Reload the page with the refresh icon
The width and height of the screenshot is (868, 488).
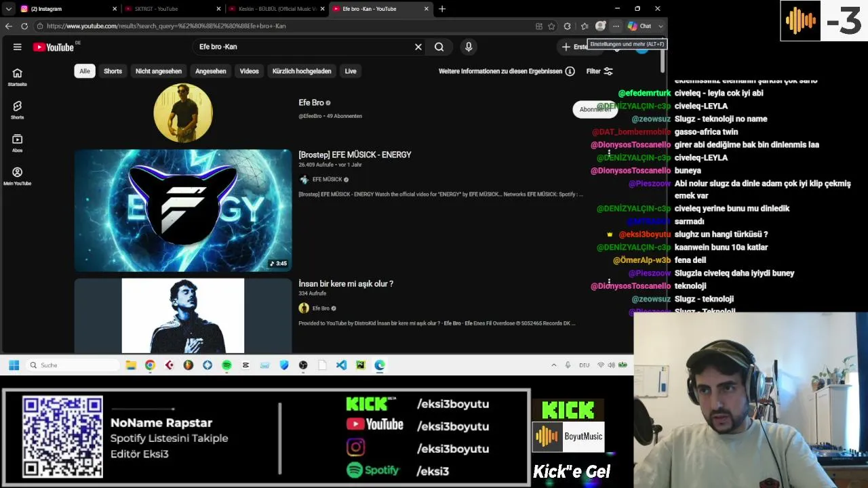tap(24, 26)
